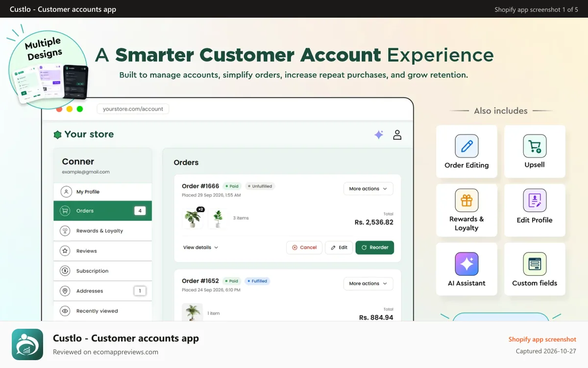
Task: Click the Shopify app screenshot link
Action: pyautogui.click(x=542, y=340)
